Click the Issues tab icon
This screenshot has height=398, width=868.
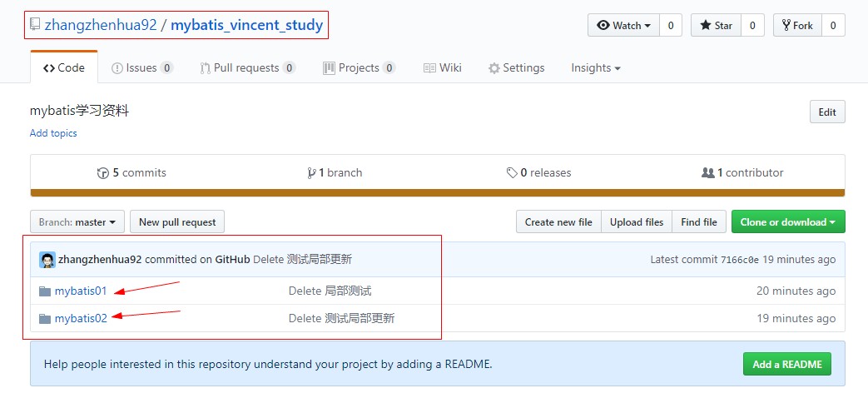click(117, 68)
